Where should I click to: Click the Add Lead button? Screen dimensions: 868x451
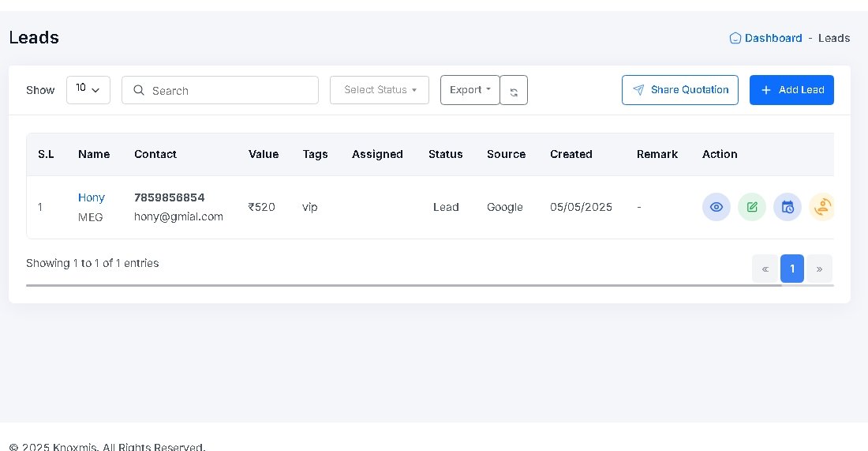[x=791, y=90]
